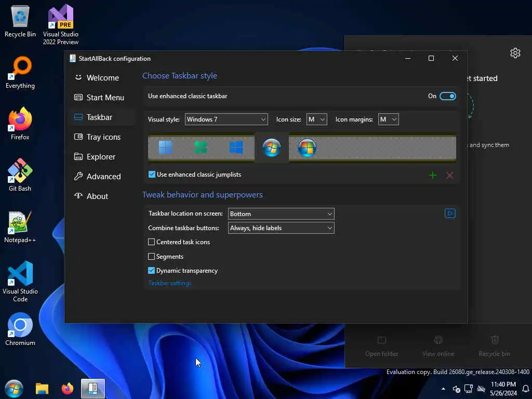Select the Windows 10 flat logo orb

(x=236, y=148)
